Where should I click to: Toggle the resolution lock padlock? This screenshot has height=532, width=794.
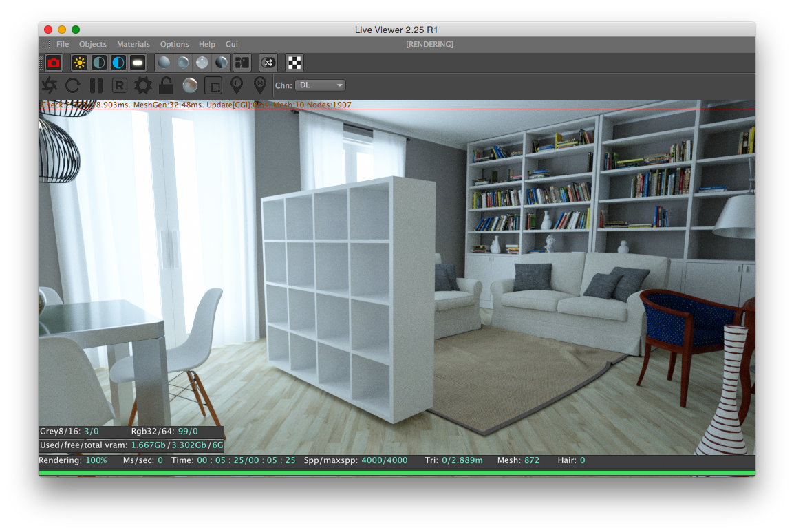click(166, 85)
